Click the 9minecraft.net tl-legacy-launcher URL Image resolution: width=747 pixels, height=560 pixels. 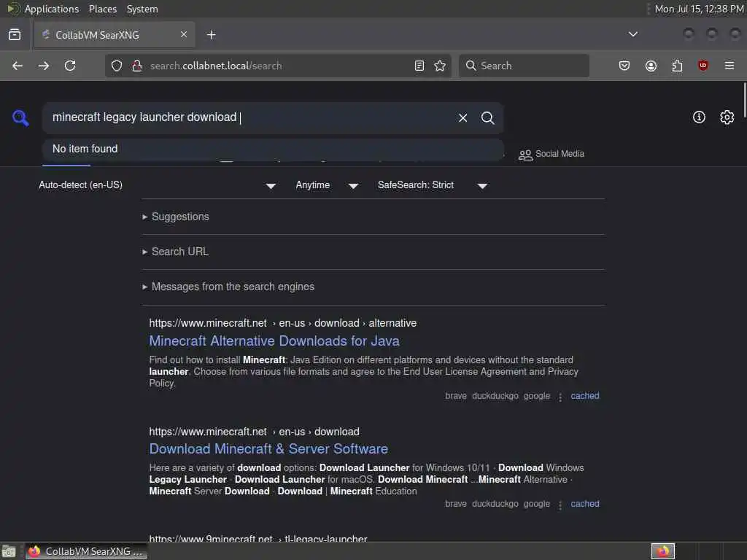click(258, 538)
